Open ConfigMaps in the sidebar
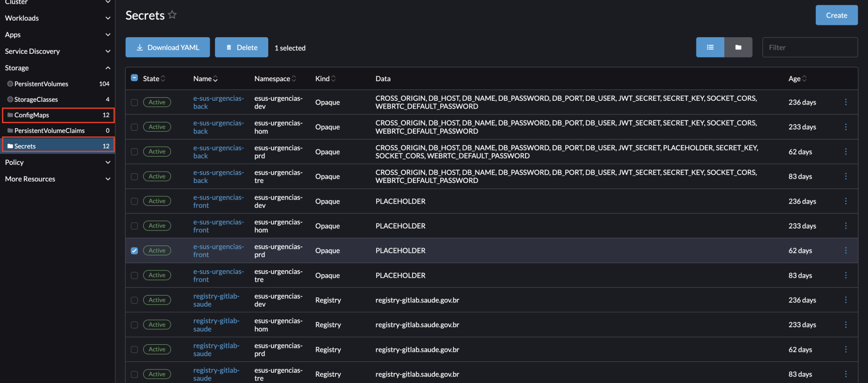The height and width of the screenshot is (383, 868). [32, 115]
